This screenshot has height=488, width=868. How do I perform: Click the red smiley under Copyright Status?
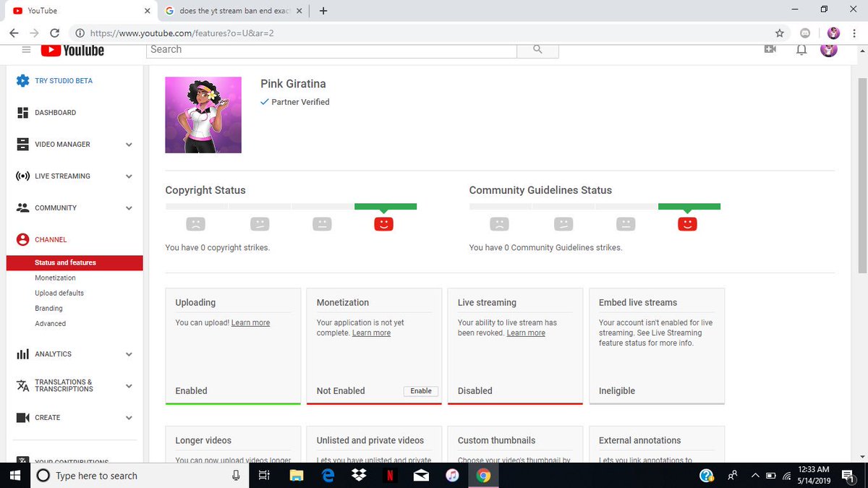tap(383, 224)
